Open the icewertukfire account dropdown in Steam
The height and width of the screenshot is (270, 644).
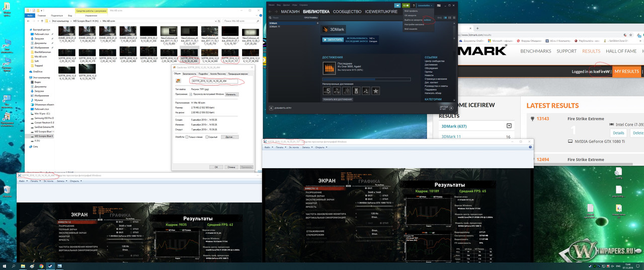425,6
